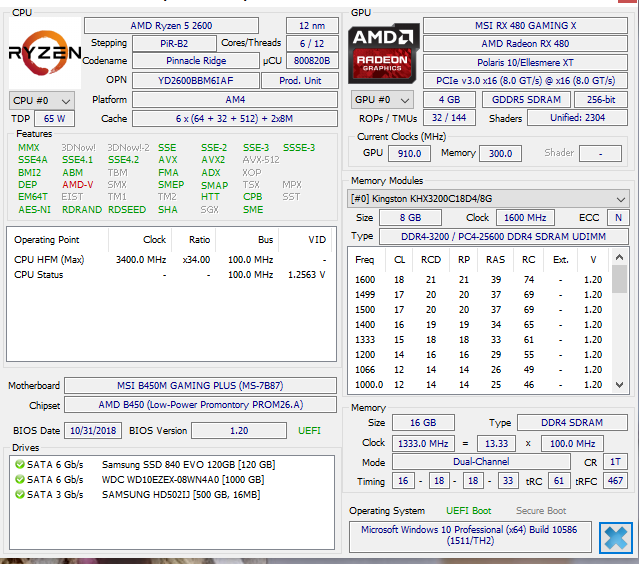Click the DDR4-3200 / PC4-25600 type field
Image resolution: width=639 pixels, height=564 pixels.
[x=504, y=237]
